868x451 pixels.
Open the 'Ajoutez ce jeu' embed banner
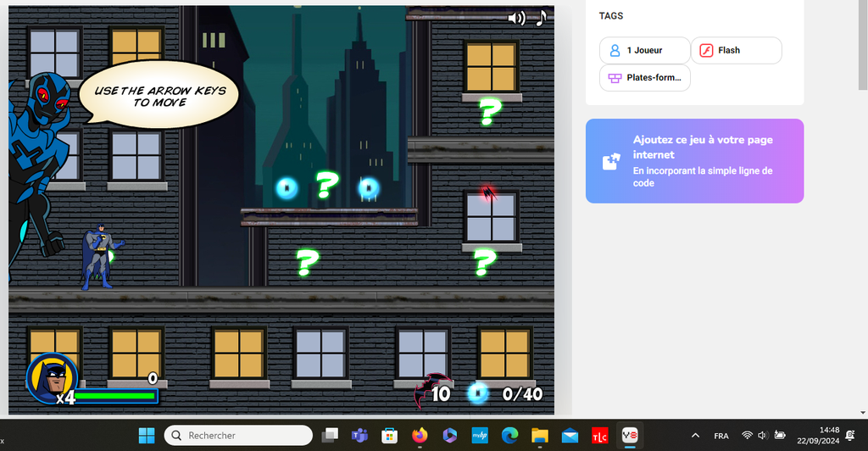tap(694, 161)
